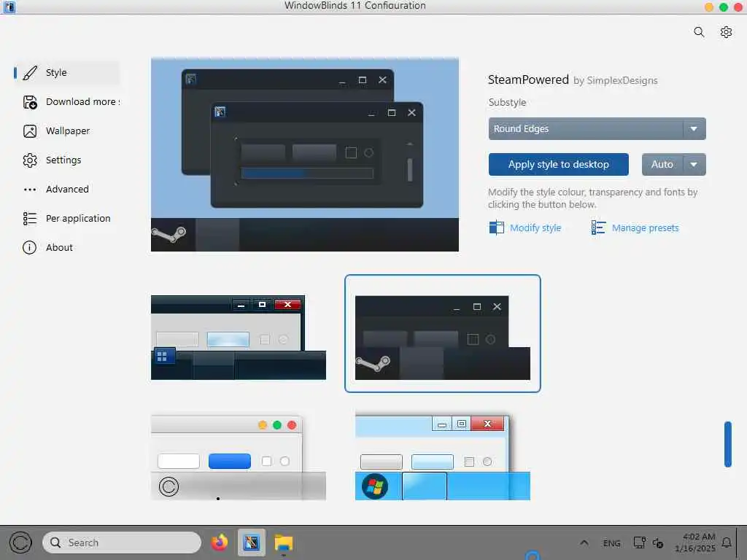Open the Wallpaper section

click(x=66, y=131)
